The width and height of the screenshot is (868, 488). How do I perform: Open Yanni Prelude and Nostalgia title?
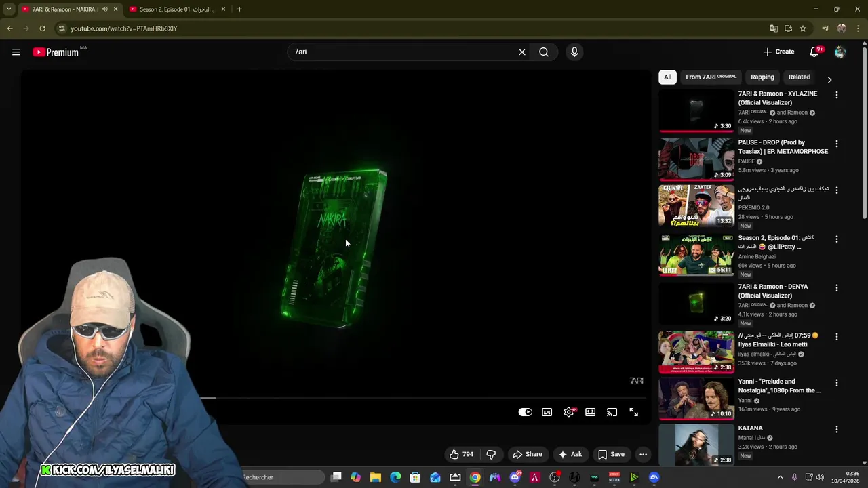pos(779,386)
